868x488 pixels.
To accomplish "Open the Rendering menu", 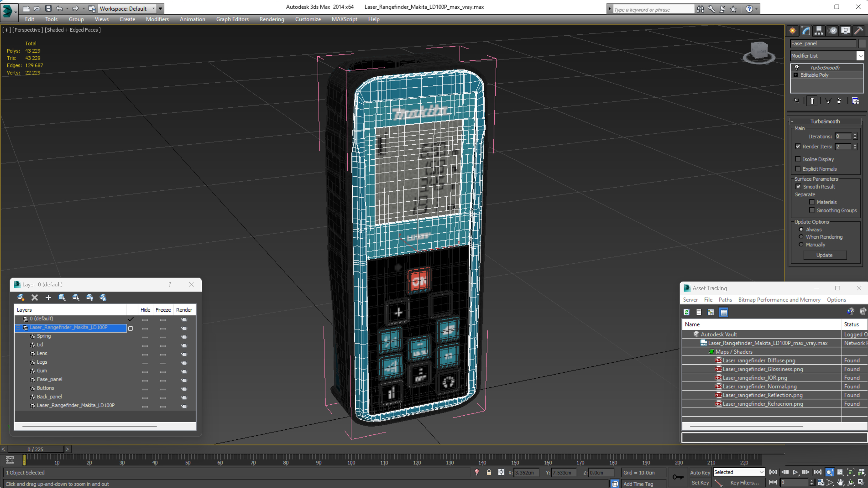I will point(272,19).
